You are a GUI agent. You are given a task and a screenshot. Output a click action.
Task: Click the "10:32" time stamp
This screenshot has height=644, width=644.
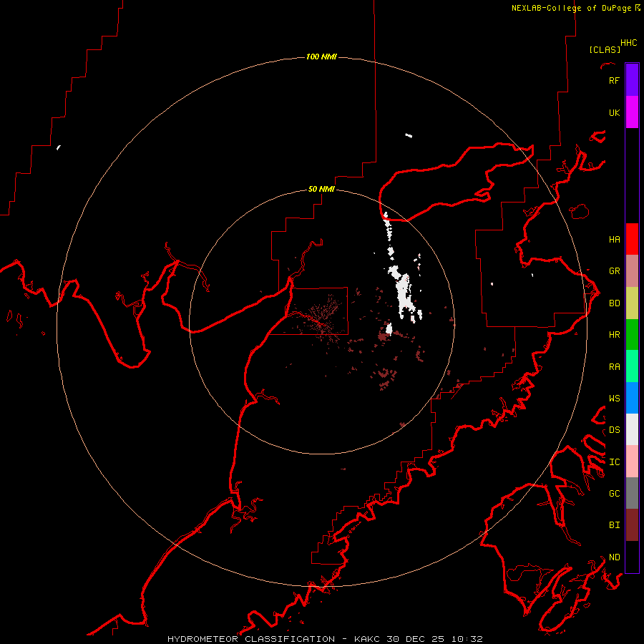click(x=467, y=639)
